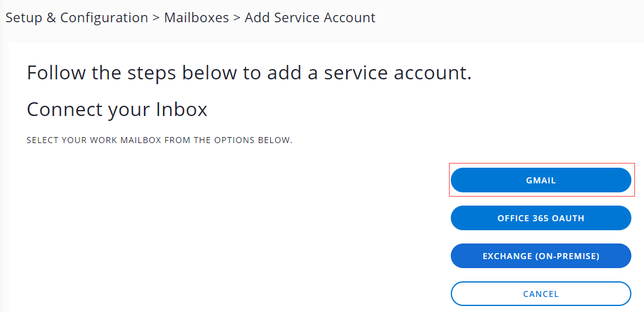
Task: Click separator arrow before Add Service Account
Action: [x=237, y=18]
